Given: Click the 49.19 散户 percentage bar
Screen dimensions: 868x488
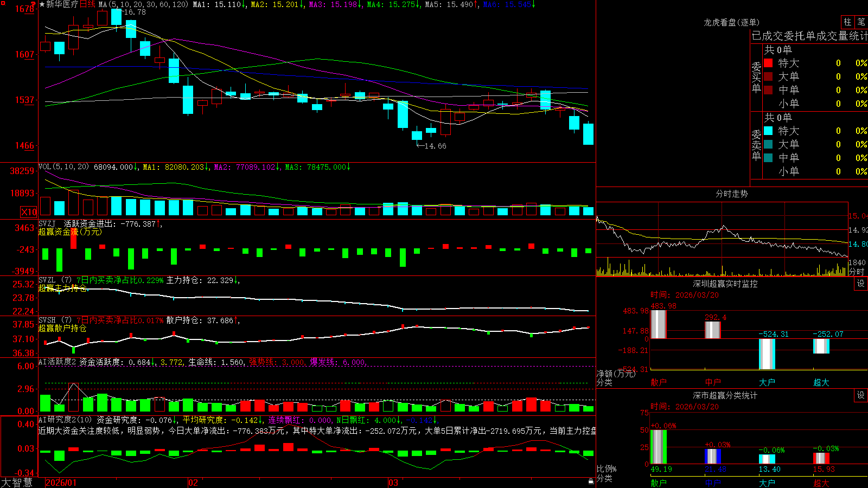Looking at the screenshot, I should click(x=659, y=447).
